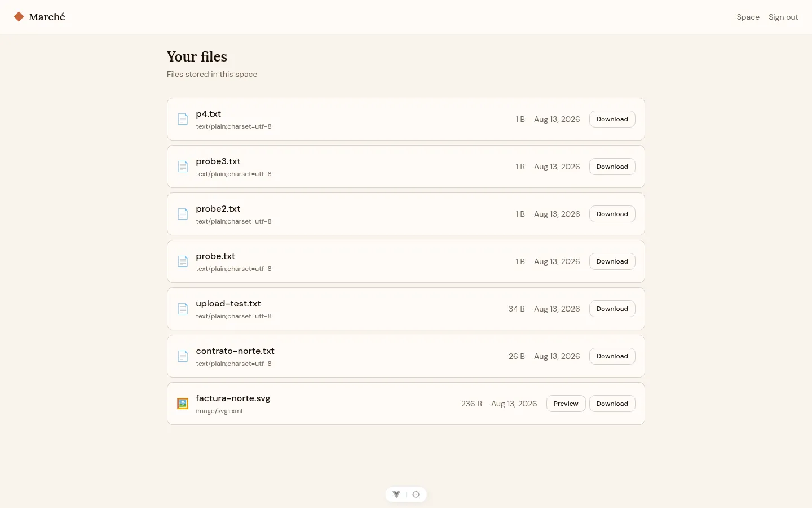Screen dimensions: 812x508
Task: Click the 26 B file size
Action: coord(517,356)
